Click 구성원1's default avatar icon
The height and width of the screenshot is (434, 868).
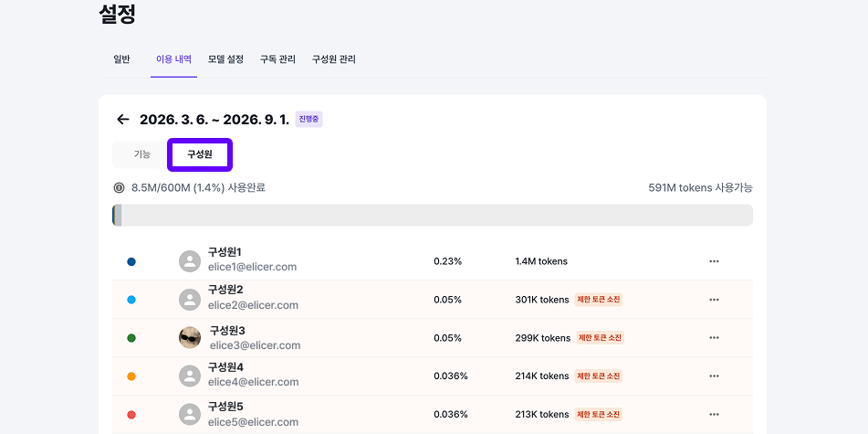(x=190, y=261)
